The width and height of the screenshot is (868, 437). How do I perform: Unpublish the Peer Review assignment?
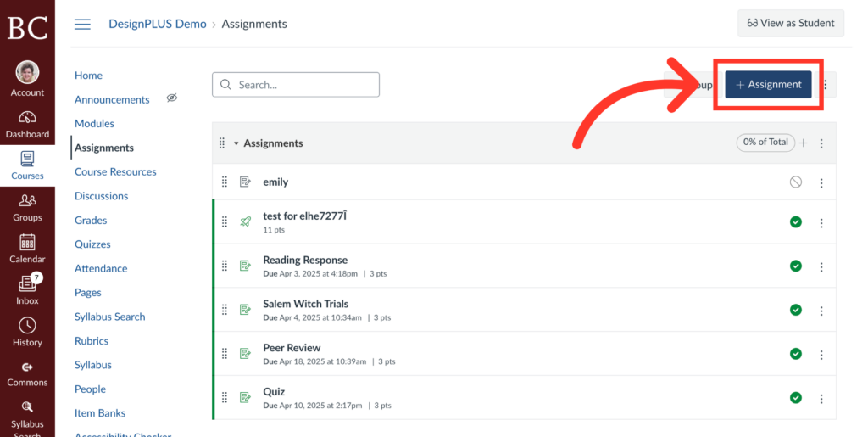[x=795, y=353]
